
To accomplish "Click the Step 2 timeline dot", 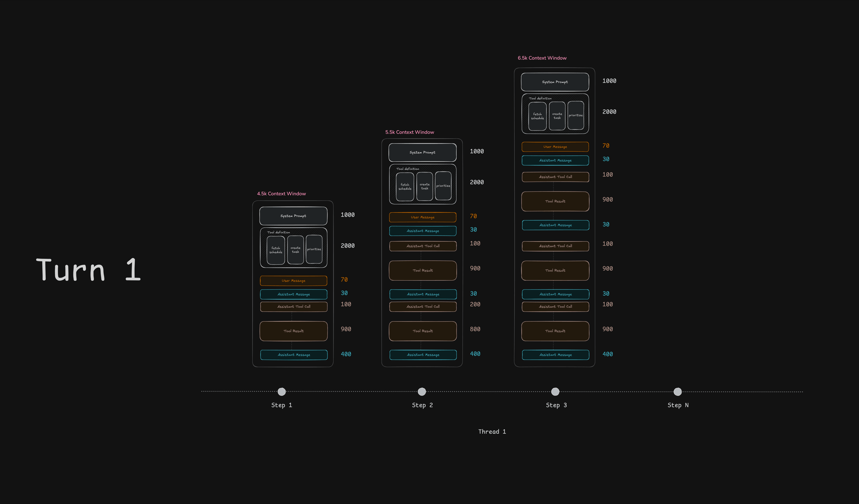I will point(422,392).
